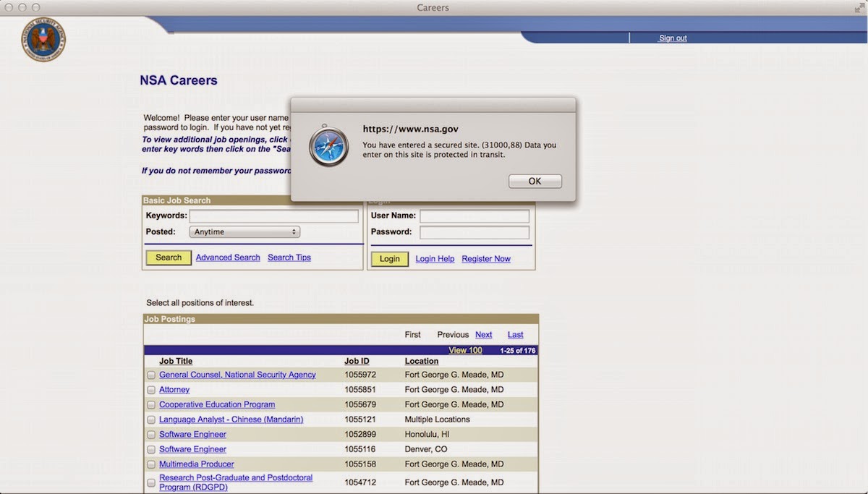The height and width of the screenshot is (494, 868).
Task: Click the View 100 link
Action: 465,350
